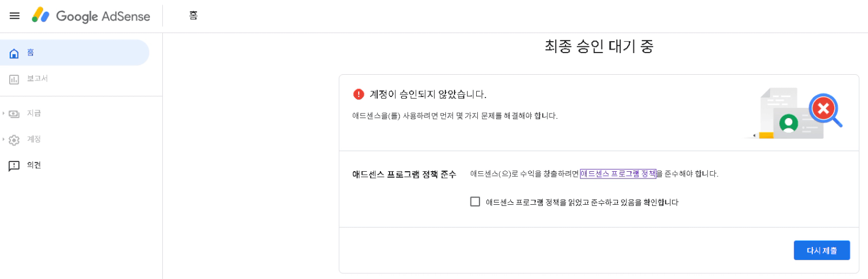Select 의견 in the sidebar
The height and width of the screenshot is (279, 868).
coord(34,165)
